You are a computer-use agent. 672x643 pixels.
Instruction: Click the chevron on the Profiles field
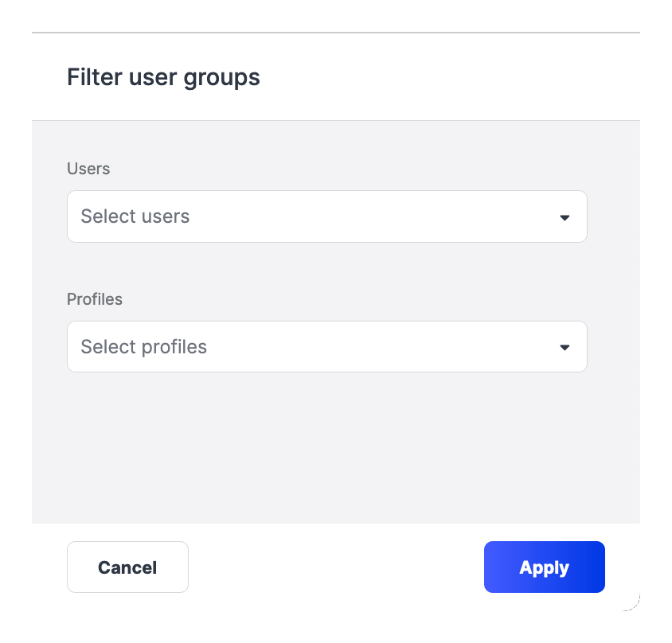pos(565,347)
